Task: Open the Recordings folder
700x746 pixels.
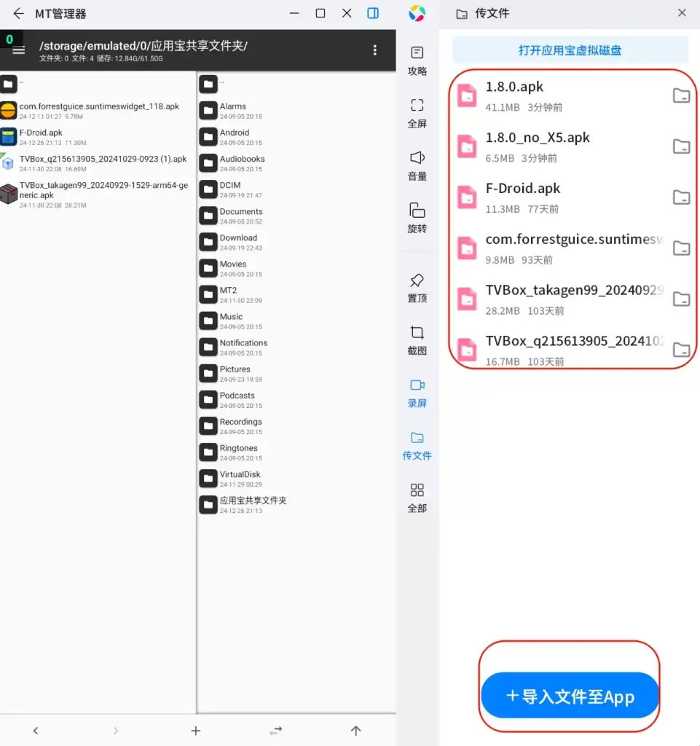Action: click(x=296, y=425)
